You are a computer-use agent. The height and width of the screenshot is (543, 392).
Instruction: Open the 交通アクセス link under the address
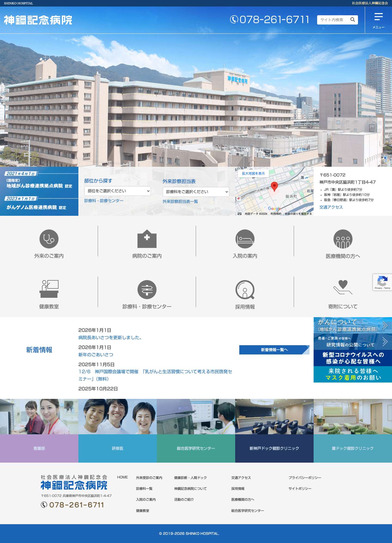331,207
